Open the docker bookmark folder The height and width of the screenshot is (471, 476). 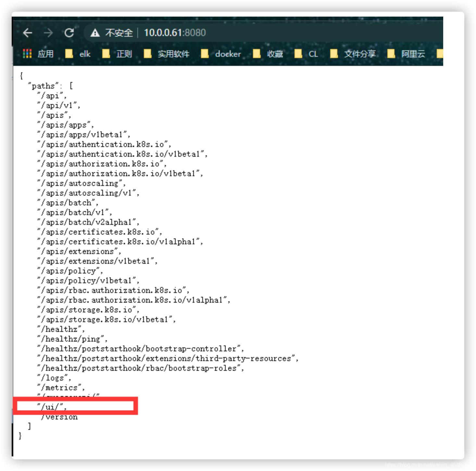[221, 54]
